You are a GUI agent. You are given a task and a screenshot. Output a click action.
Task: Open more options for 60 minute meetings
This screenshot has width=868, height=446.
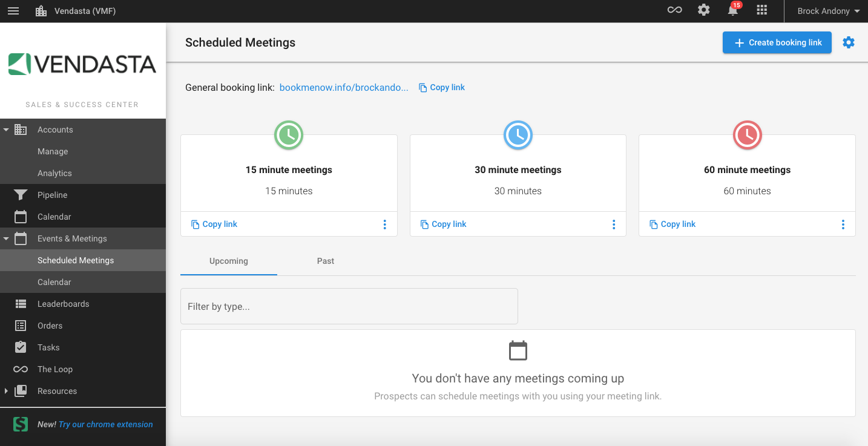[x=843, y=225]
